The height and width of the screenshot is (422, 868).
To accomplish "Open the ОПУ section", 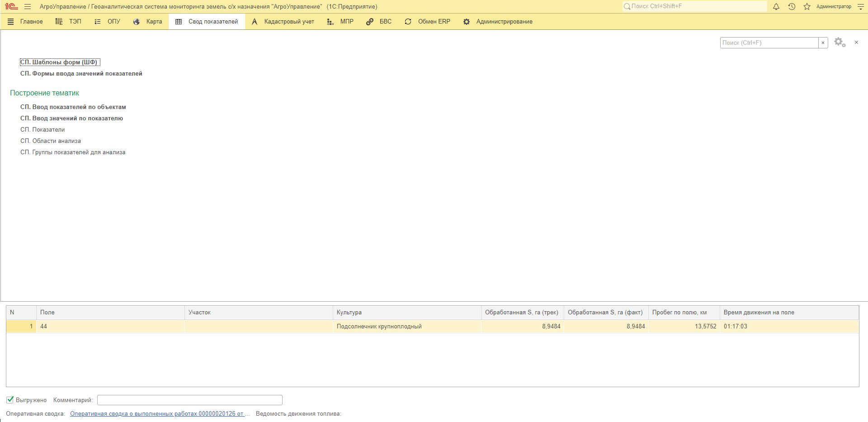I will click(x=114, y=22).
